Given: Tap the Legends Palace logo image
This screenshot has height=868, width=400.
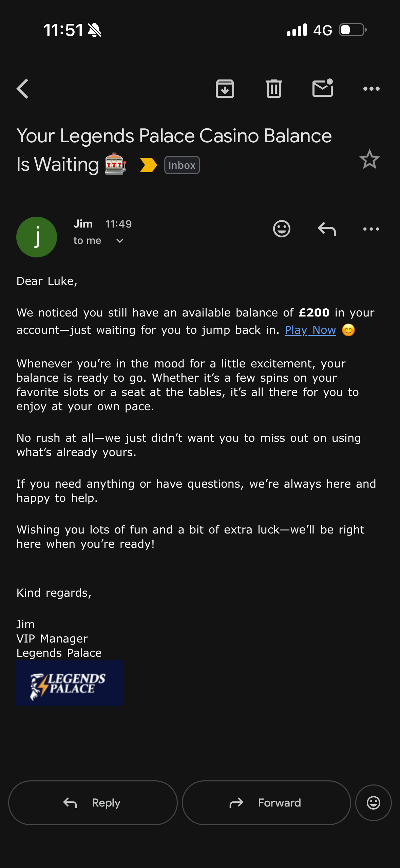Looking at the screenshot, I should (70, 683).
